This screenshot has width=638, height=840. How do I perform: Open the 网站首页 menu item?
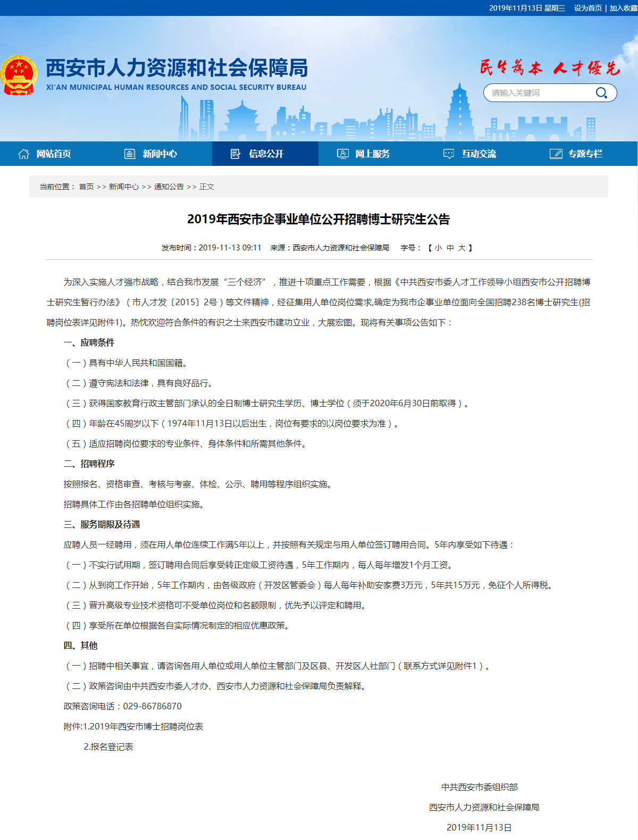(53, 154)
